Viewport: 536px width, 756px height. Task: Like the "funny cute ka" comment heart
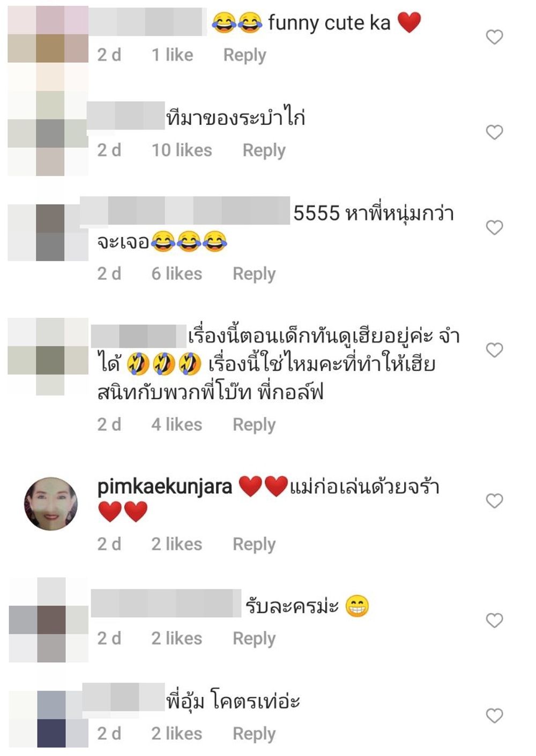point(494,37)
